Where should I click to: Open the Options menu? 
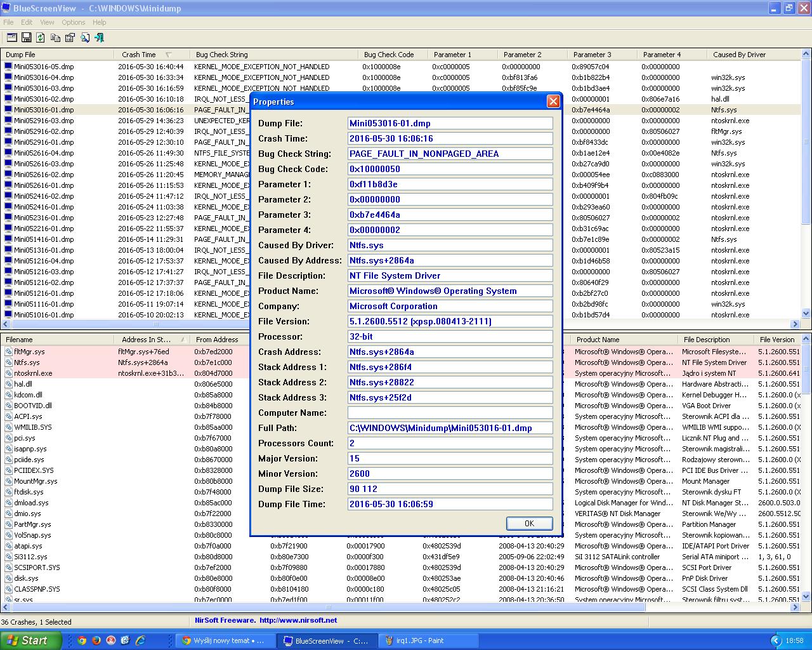pyautogui.click(x=74, y=22)
